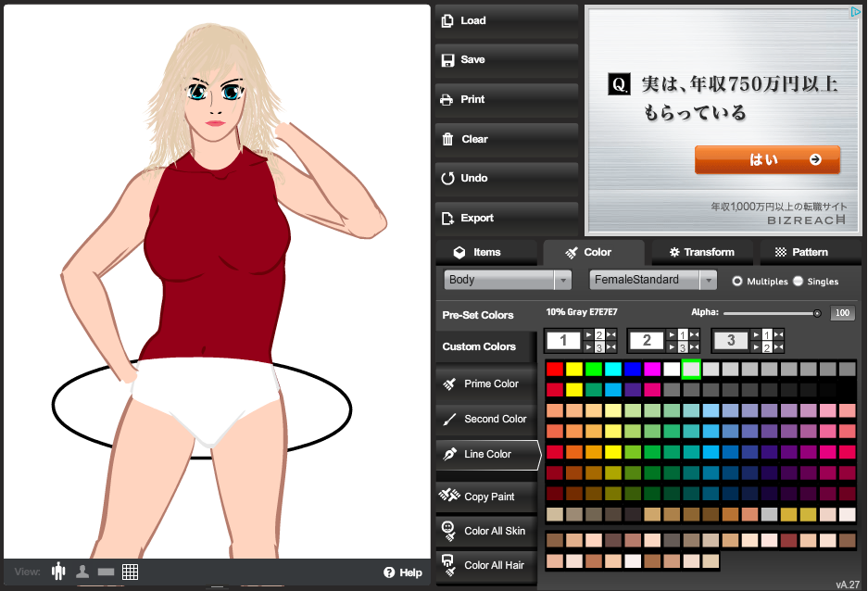The image size is (868, 591).
Task: Open the Pattern tab
Action: click(801, 252)
